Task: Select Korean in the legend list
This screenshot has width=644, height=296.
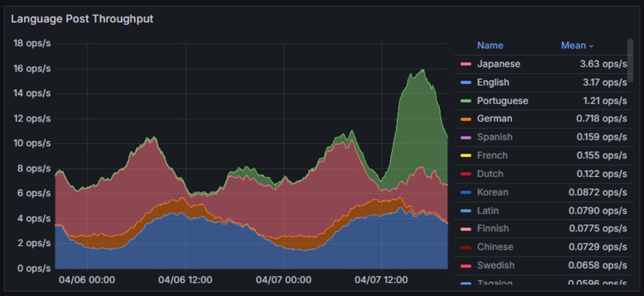Action: [x=492, y=192]
